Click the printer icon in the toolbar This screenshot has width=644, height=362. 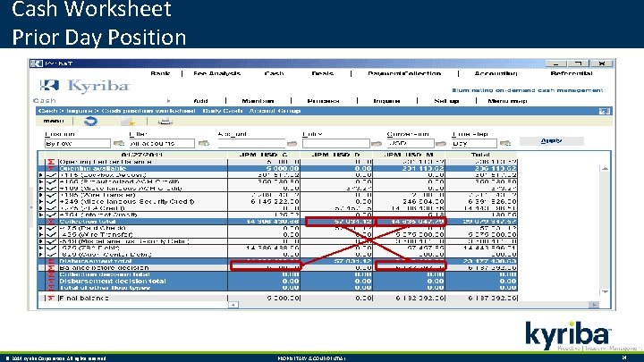[x=165, y=121]
